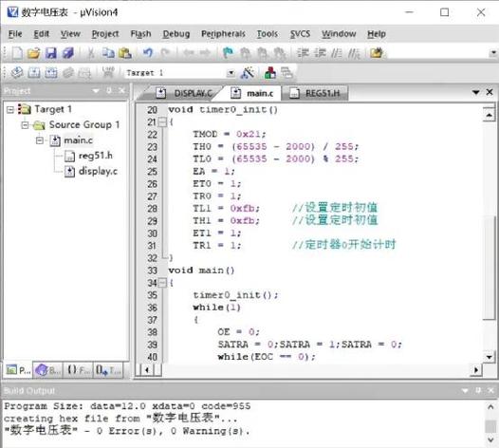Open the Project menu
Screen dimensions: 499x448
tap(105, 34)
